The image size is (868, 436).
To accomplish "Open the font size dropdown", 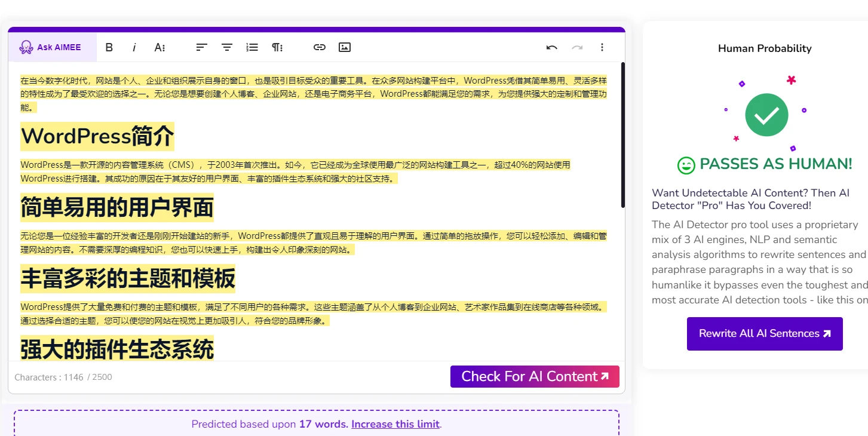I will click(160, 47).
